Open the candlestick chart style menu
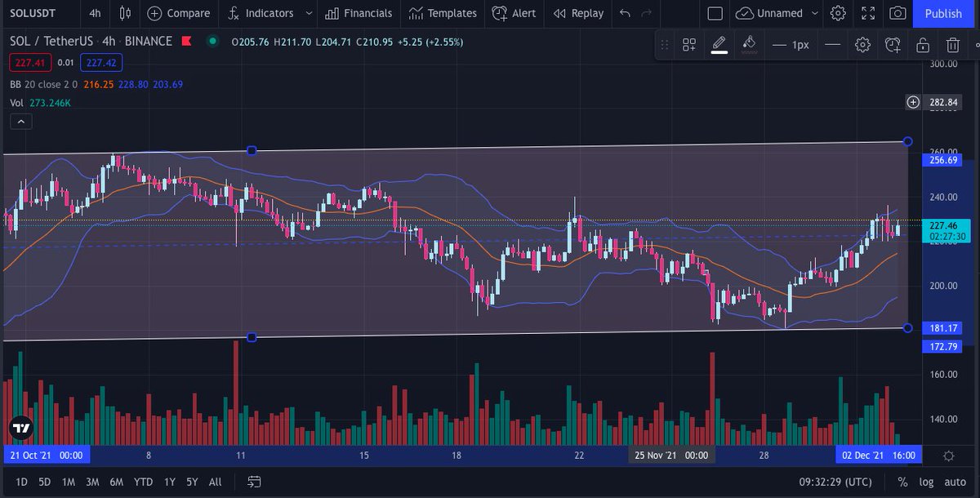Viewport: 980px width, 498px height. click(124, 13)
